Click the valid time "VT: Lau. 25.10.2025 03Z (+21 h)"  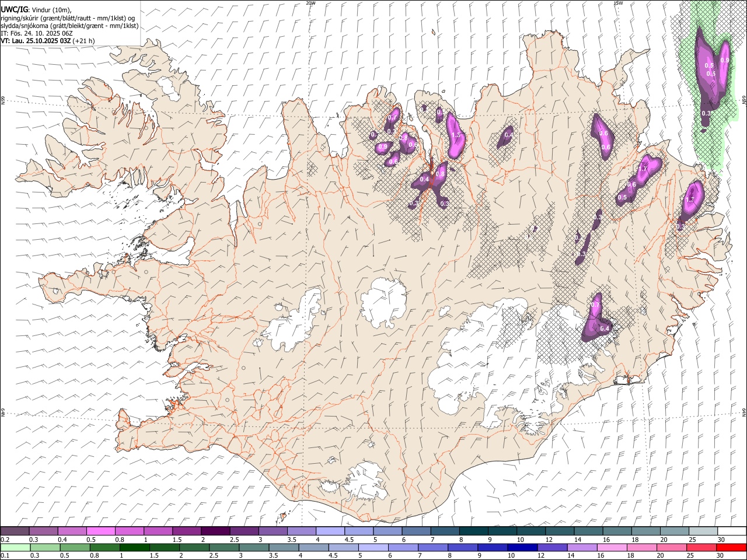coord(47,41)
